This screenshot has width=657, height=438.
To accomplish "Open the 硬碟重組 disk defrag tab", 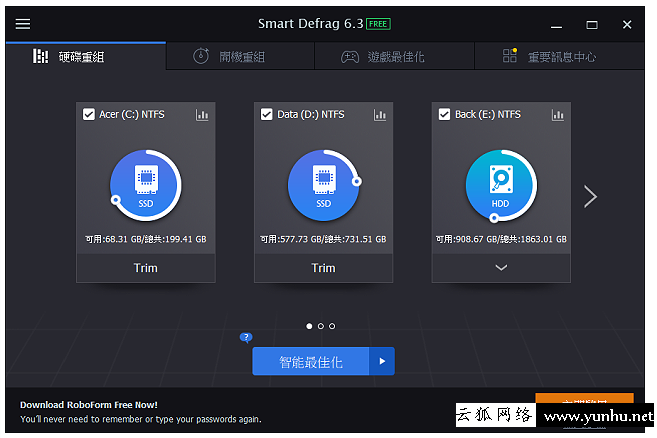I will pyautogui.click(x=86, y=56).
